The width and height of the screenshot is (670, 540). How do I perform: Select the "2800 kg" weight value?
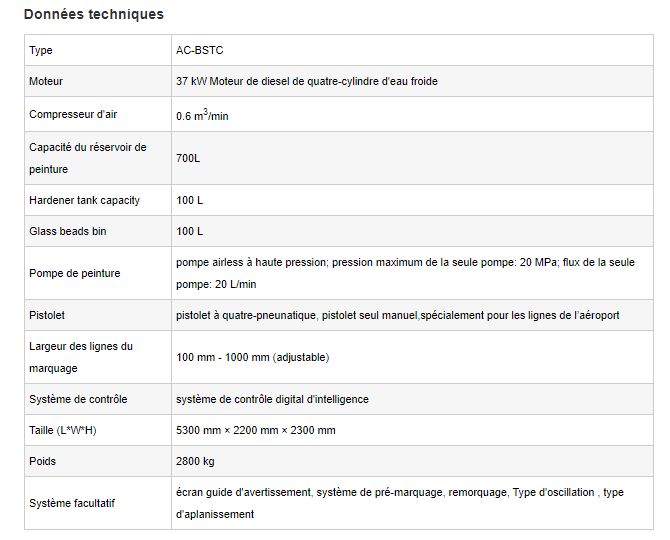[195, 461]
